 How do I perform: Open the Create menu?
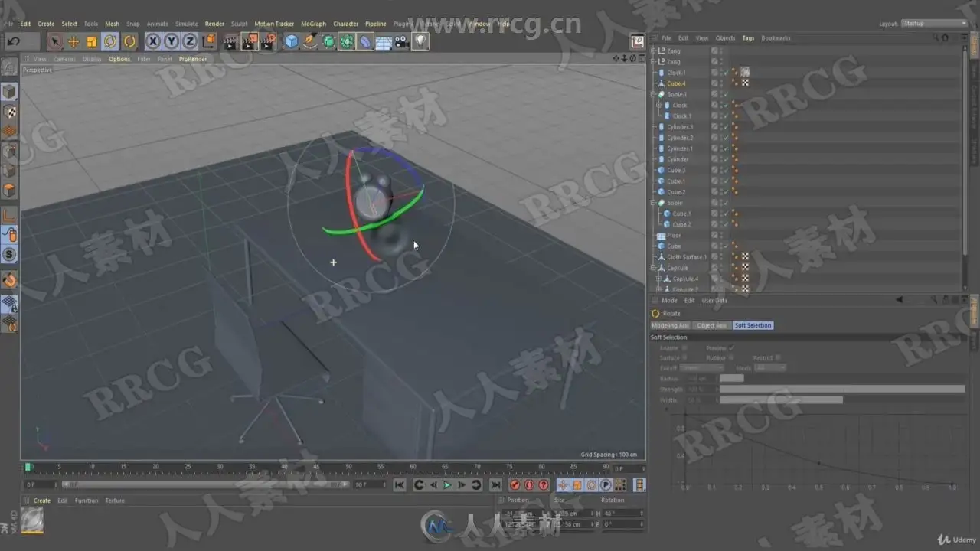[x=46, y=24]
